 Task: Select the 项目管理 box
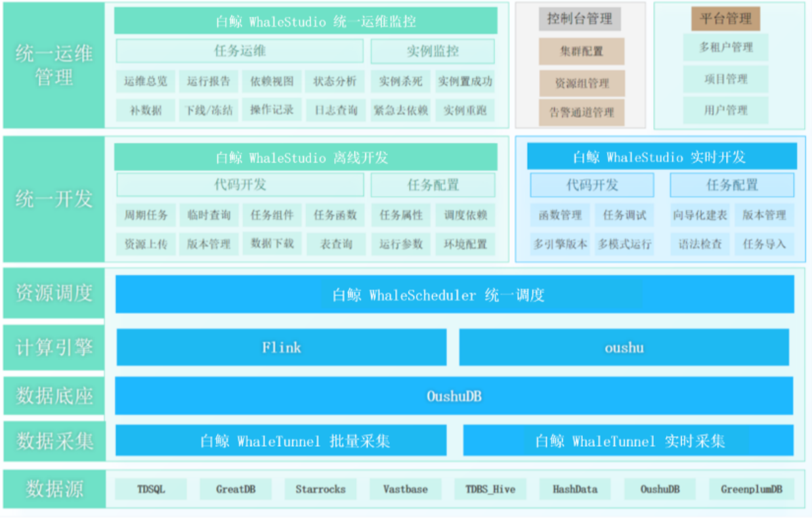click(725, 79)
